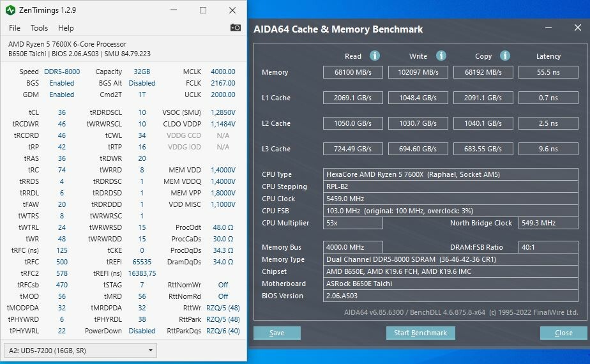Viewport: 590px width, 364px height.
Task: Click the Write column info icon
Action: [x=441, y=56]
